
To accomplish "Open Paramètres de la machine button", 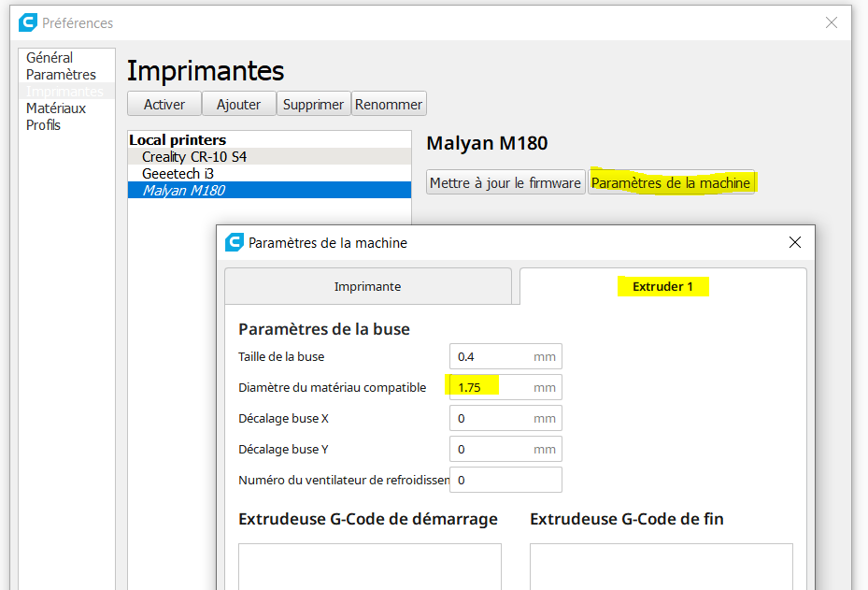I will click(671, 182).
